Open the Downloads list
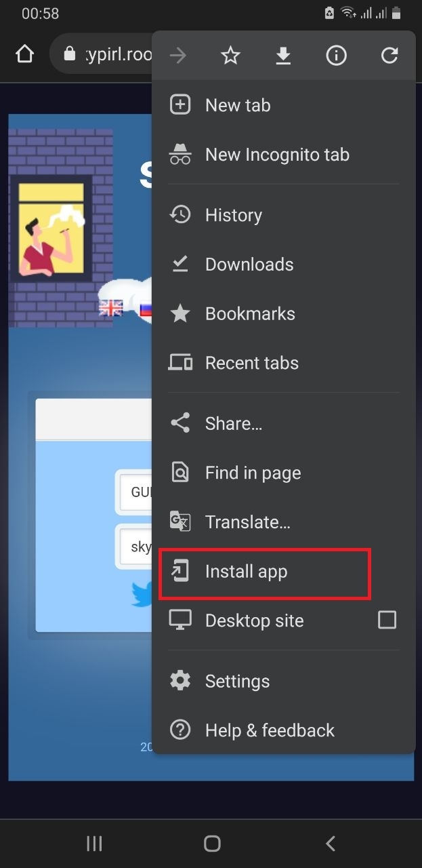The image size is (422, 868). pyautogui.click(x=249, y=264)
